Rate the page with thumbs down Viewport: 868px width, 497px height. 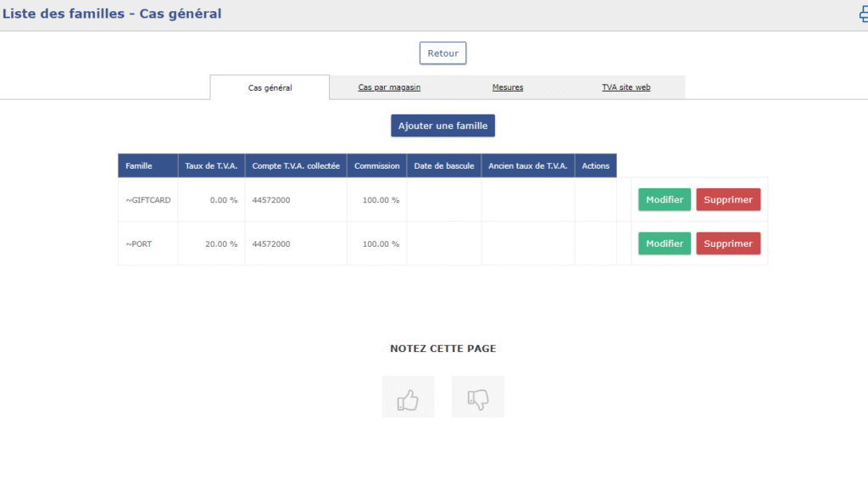[477, 397]
